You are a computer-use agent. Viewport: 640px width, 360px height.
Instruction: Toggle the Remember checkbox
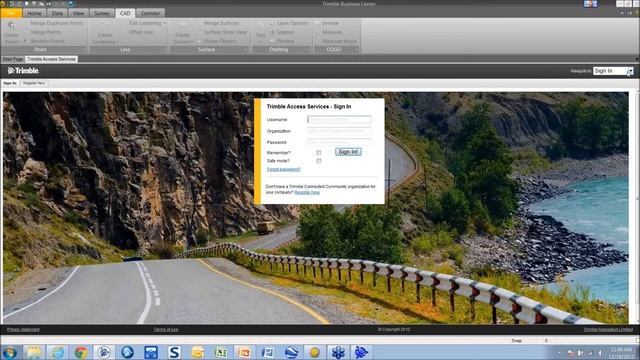[x=319, y=153]
